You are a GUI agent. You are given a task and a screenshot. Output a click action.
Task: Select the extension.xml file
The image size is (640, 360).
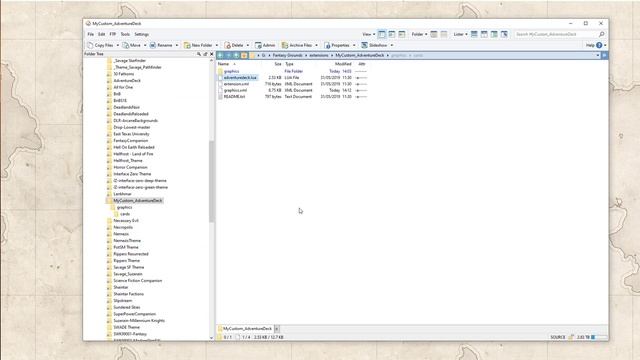tap(236, 84)
